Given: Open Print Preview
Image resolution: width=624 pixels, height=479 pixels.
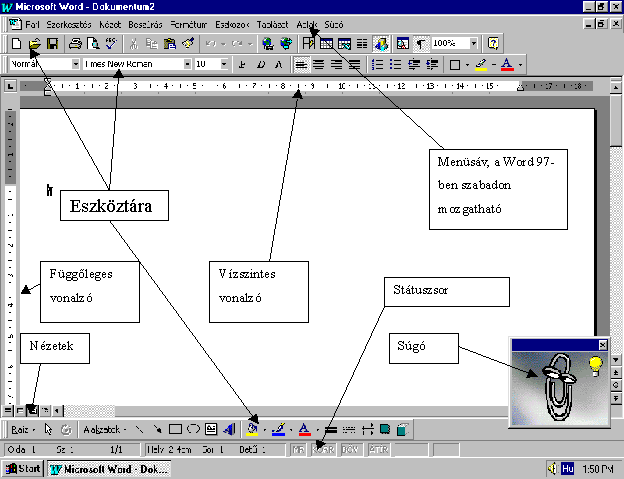Looking at the screenshot, I should (x=94, y=43).
